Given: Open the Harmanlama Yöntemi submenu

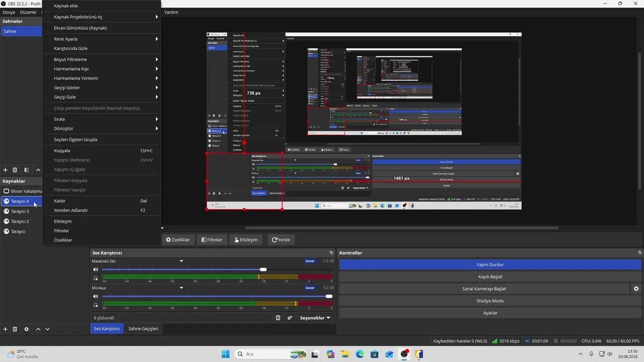Looking at the screenshot, I should (x=102, y=78).
